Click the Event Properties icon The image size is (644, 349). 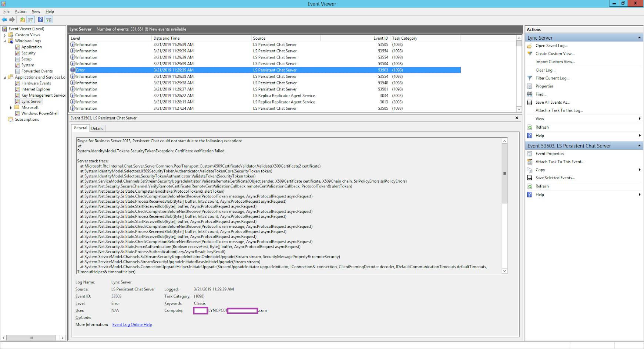(530, 154)
